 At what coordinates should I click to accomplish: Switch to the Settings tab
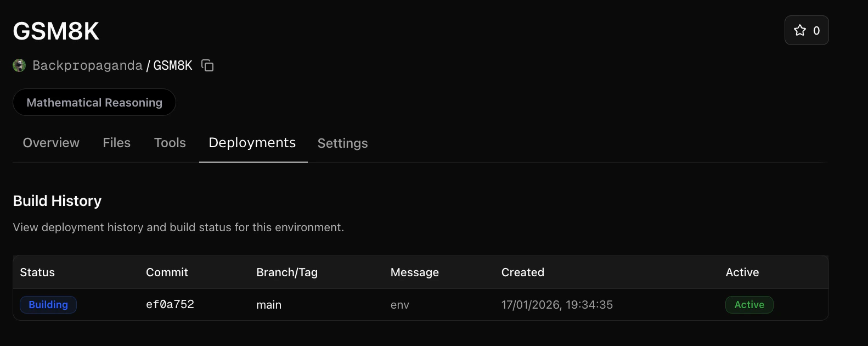coord(342,143)
